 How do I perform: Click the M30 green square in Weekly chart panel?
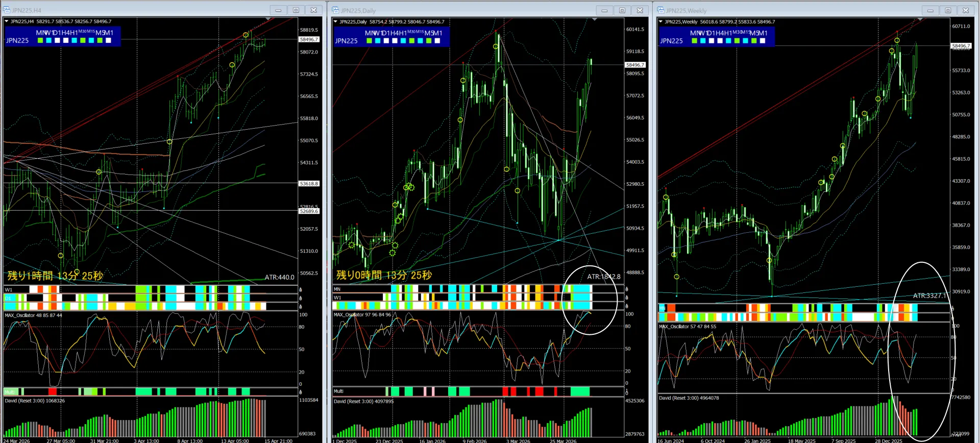pos(737,41)
